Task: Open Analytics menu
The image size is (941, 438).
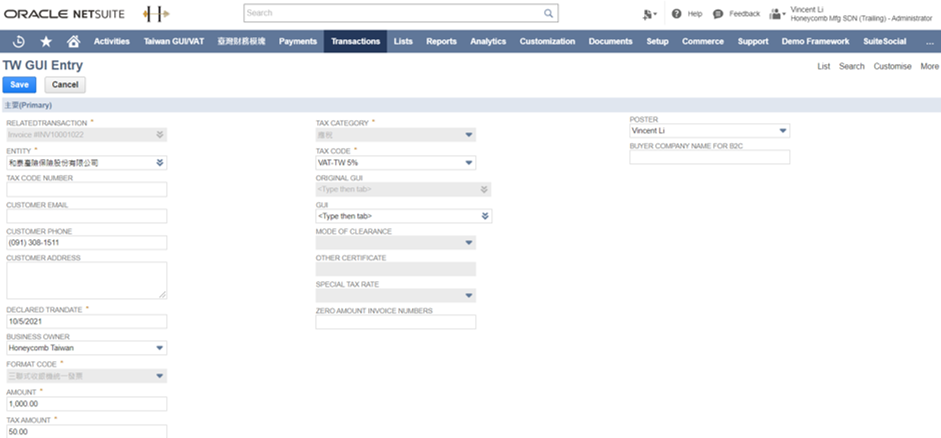Action: click(488, 41)
